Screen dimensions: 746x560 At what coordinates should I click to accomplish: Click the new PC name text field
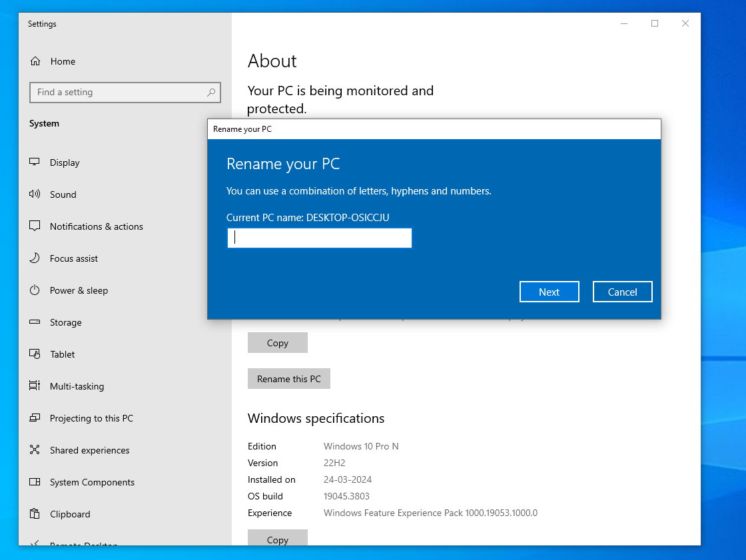320,238
